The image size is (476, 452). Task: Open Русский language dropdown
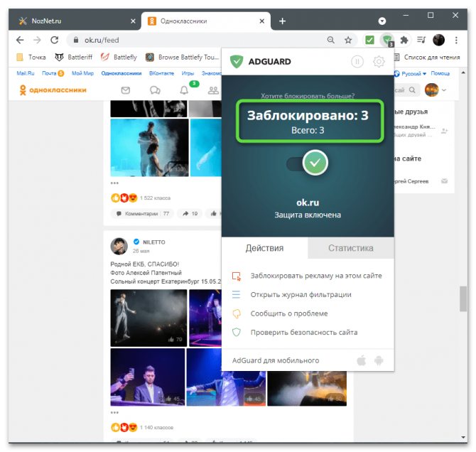point(411,73)
